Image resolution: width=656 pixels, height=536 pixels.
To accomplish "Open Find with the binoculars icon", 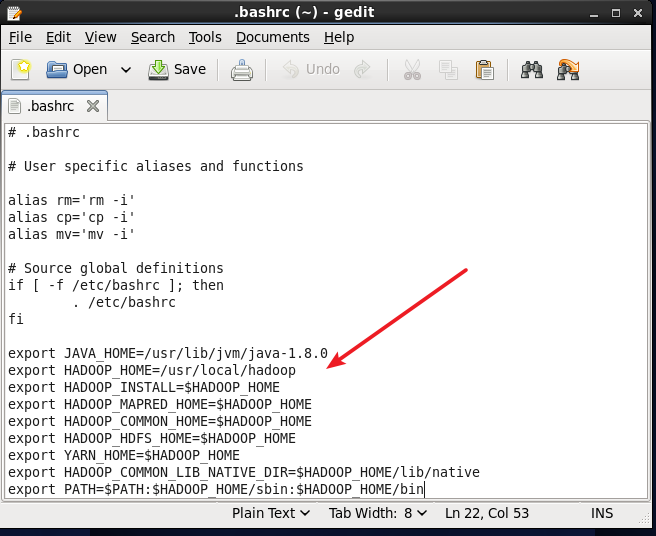I will tap(532, 70).
